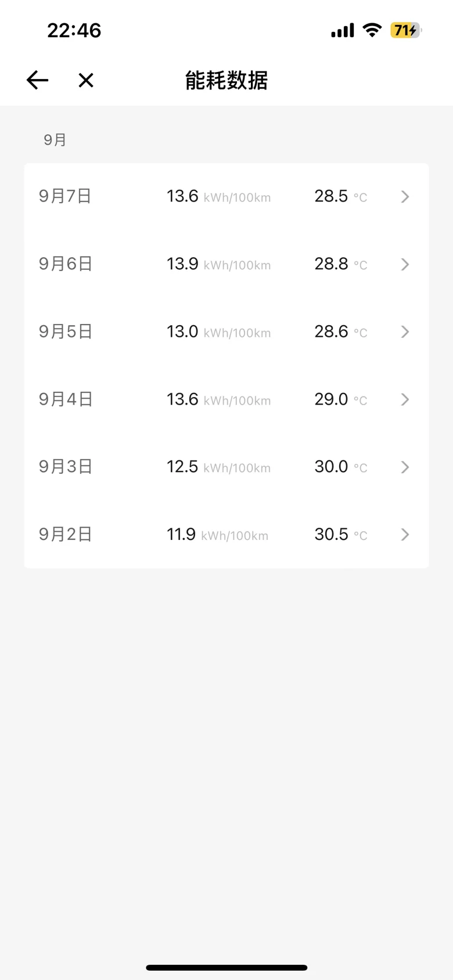
Task: Select the 9月7日 date label
Action: point(65,196)
